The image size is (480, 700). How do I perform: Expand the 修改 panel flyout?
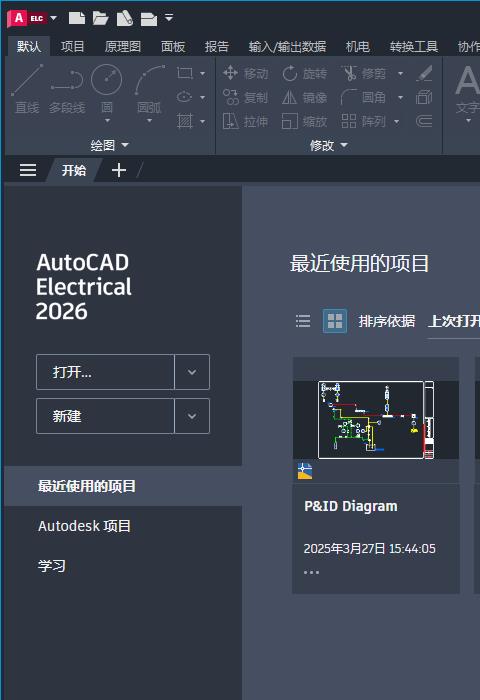tap(329, 145)
